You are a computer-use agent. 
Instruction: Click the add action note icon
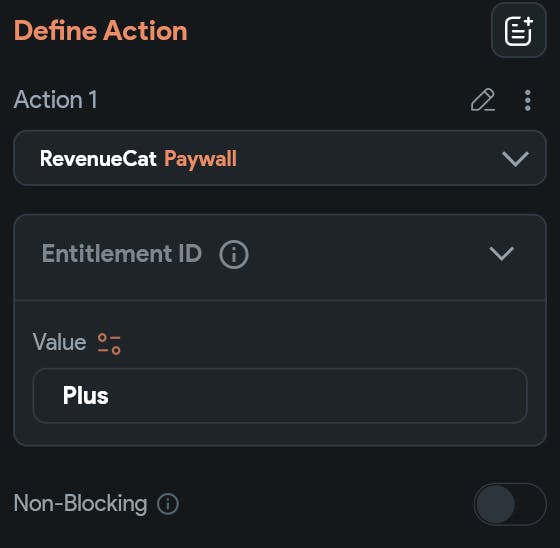pos(519,31)
